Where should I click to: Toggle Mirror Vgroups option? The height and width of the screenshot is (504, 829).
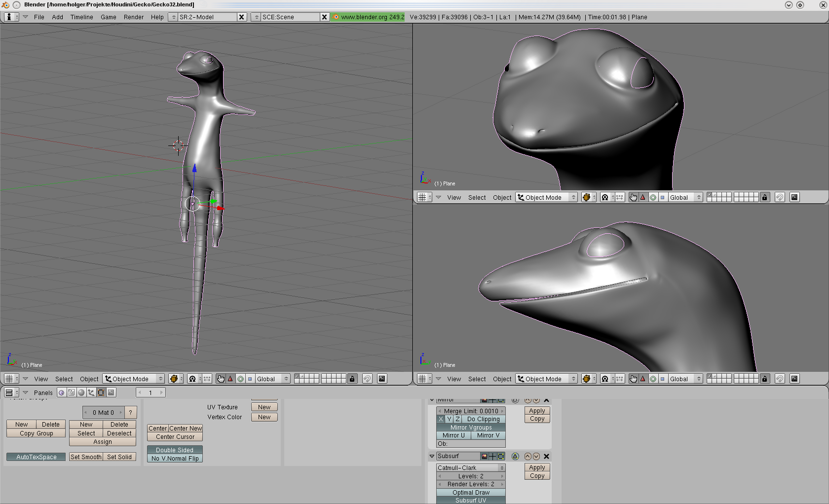click(x=471, y=428)
